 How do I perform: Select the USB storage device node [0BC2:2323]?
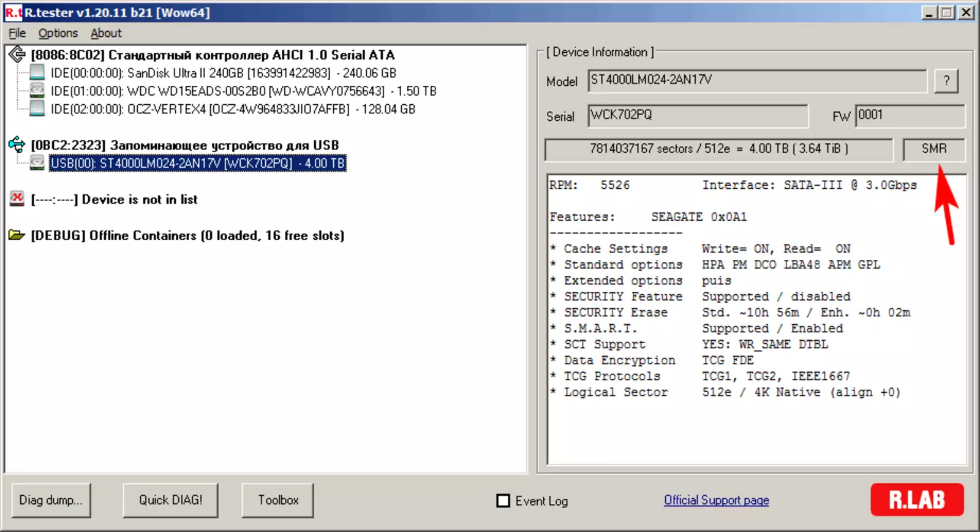pos(184,145)
